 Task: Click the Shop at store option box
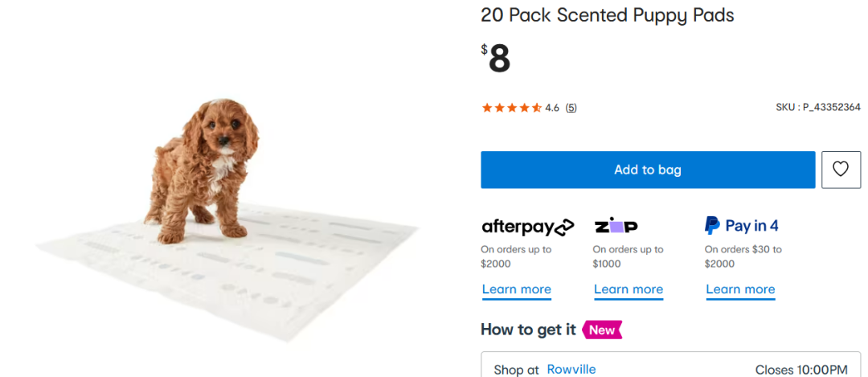click(x=670, y=367)
